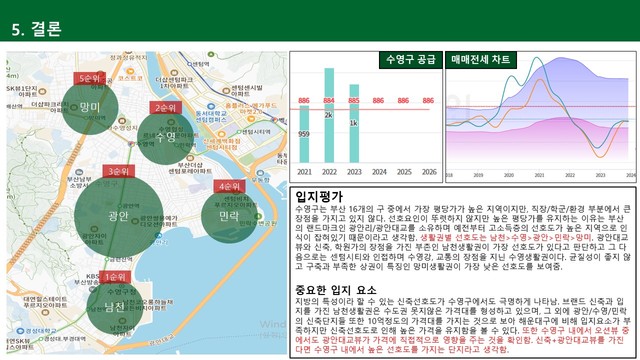Click the 민락 green circle marker
Image resolution: width=640 pixels, height=360 pixels.
click(x=229, y=216)
